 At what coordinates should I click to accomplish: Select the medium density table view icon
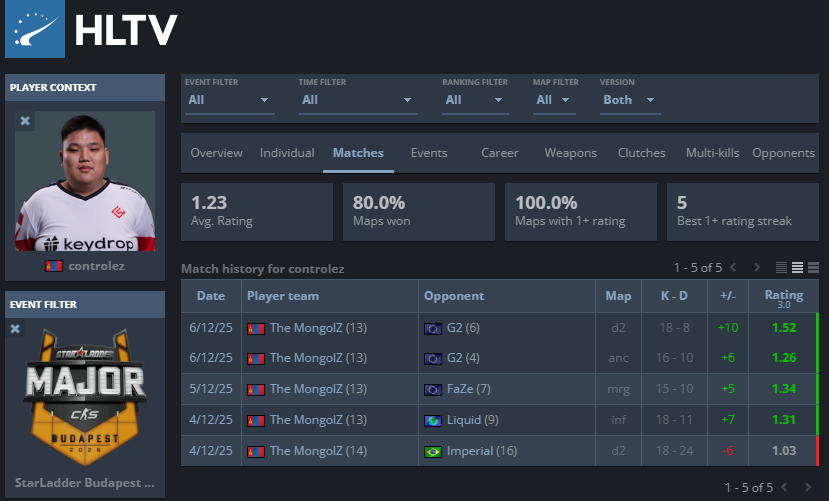pyautogui.click(x=798, y=267)
